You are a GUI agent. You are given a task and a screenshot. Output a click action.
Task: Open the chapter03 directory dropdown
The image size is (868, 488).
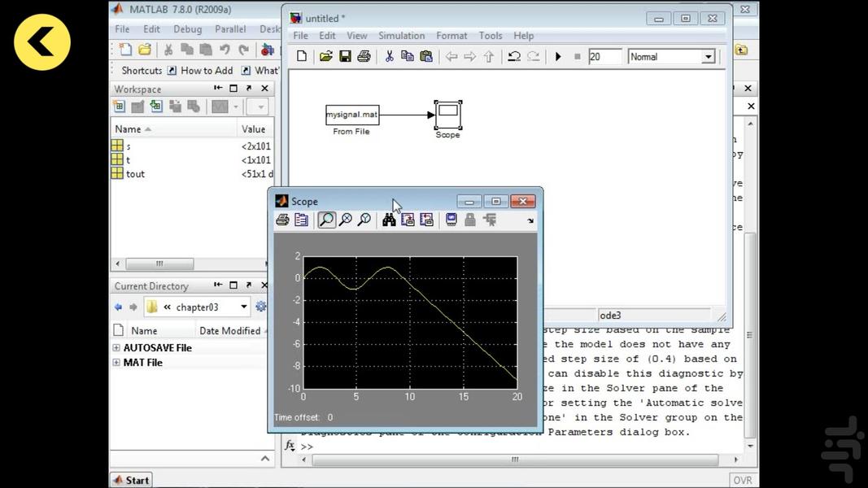pyautogui.click(x=244, y=307)
